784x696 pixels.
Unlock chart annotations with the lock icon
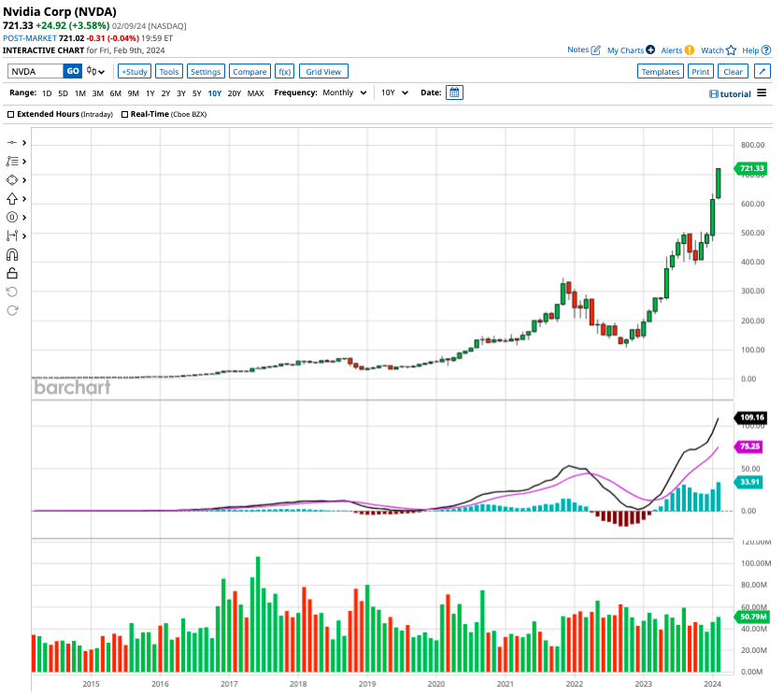pos(11,273)
